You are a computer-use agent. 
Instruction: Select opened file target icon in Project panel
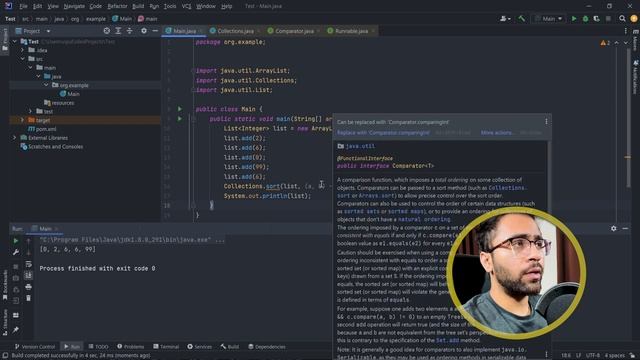[x=107, y=31]
